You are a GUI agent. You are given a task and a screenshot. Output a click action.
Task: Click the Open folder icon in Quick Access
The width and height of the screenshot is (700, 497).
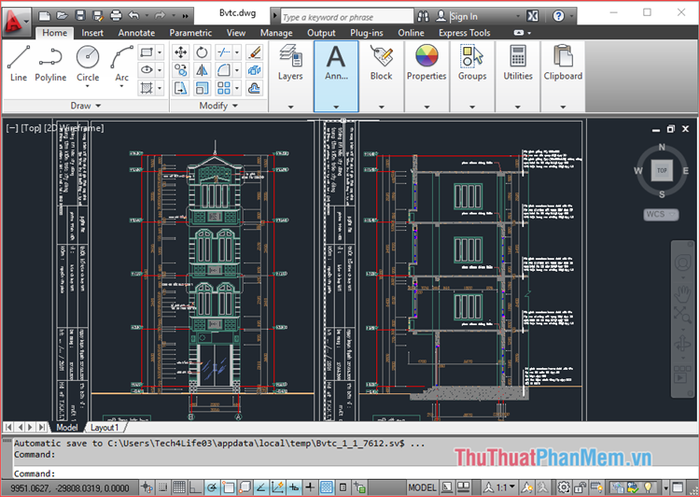point(62,16)
